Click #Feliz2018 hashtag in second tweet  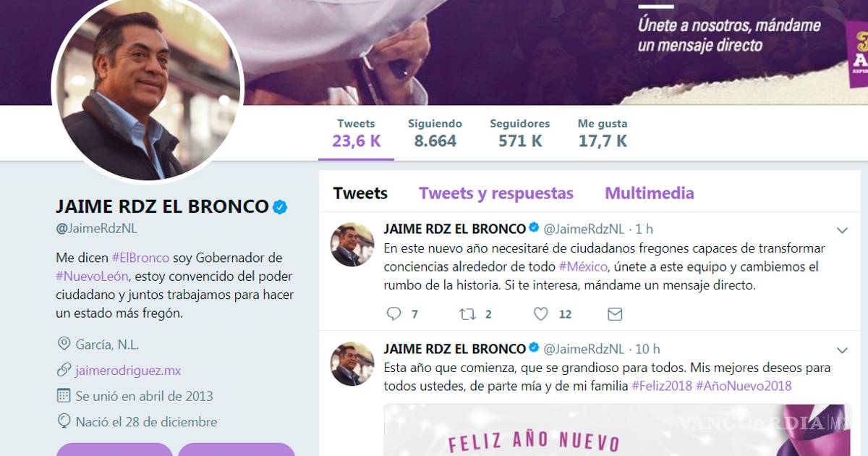(662, 386)
